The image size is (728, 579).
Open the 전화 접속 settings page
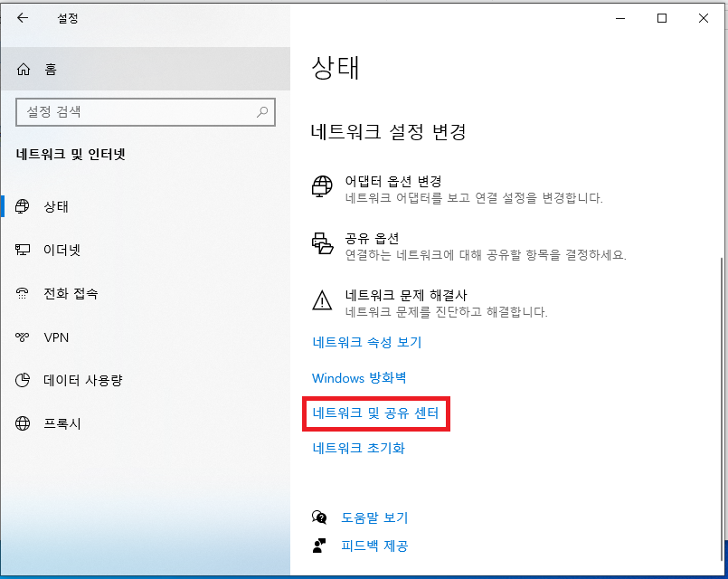(x=146, y=293)
